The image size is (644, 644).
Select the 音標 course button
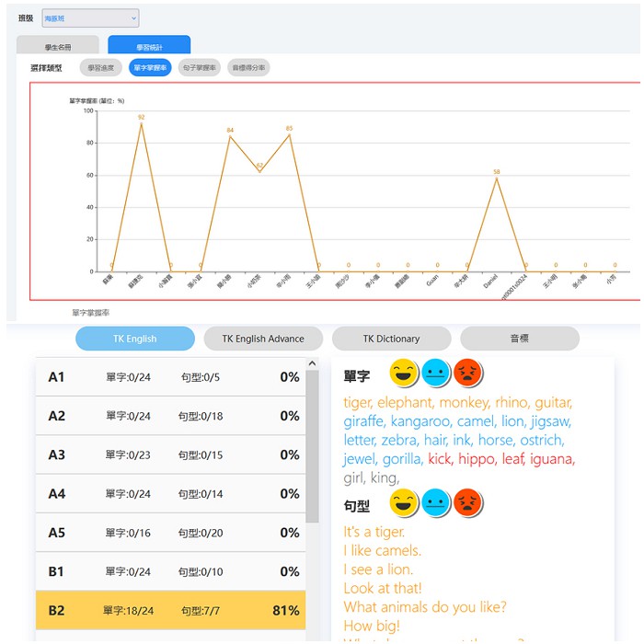520,339
